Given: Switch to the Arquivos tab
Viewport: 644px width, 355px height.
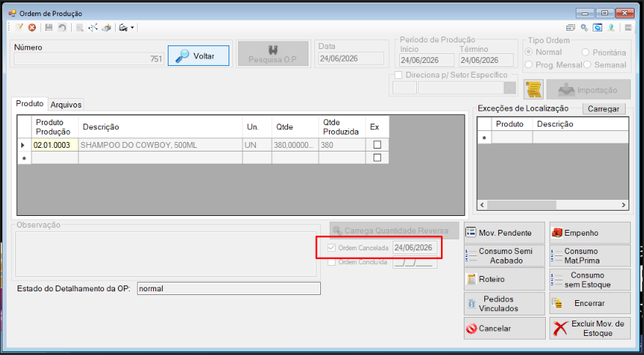Looking at the screenshot, I should 66,105.
